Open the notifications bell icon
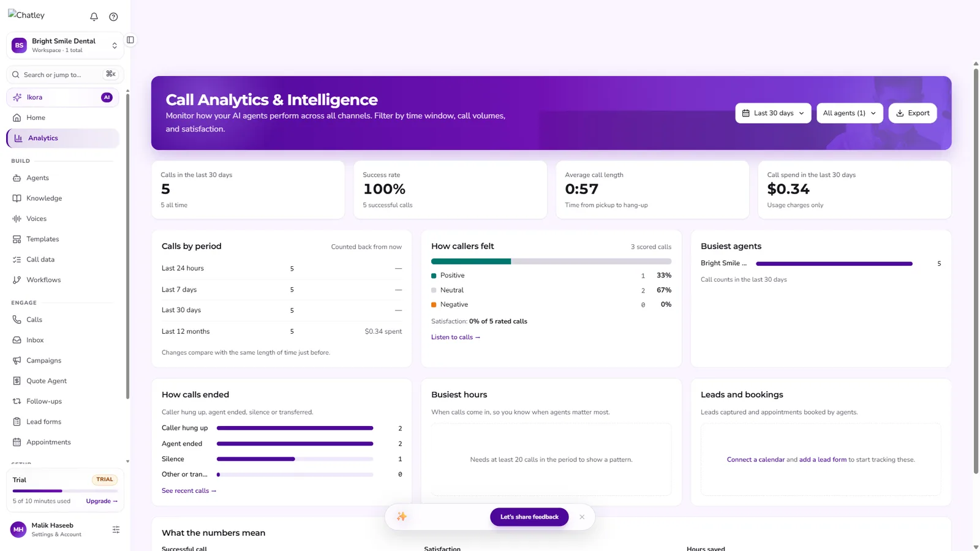This screenshot has width=980, height=551. (94, 17)
